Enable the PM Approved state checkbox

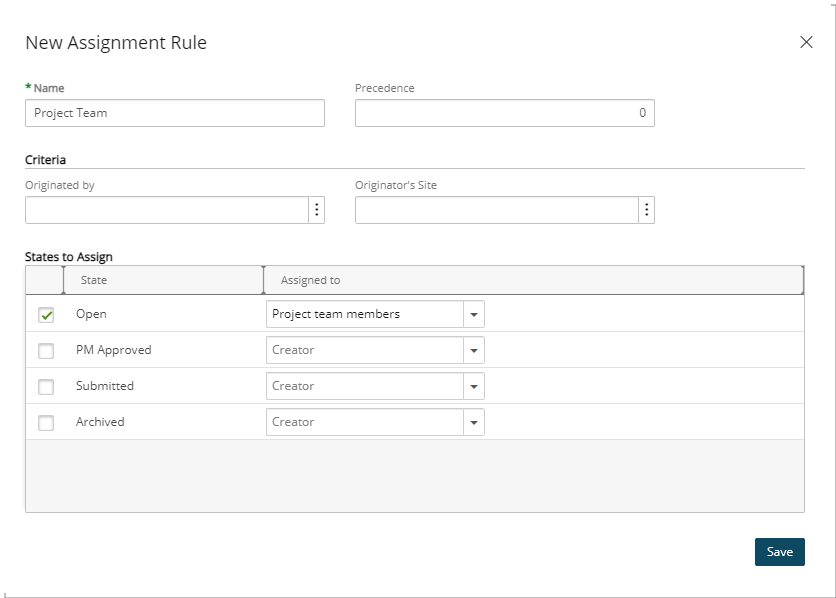tap(46, 351)
